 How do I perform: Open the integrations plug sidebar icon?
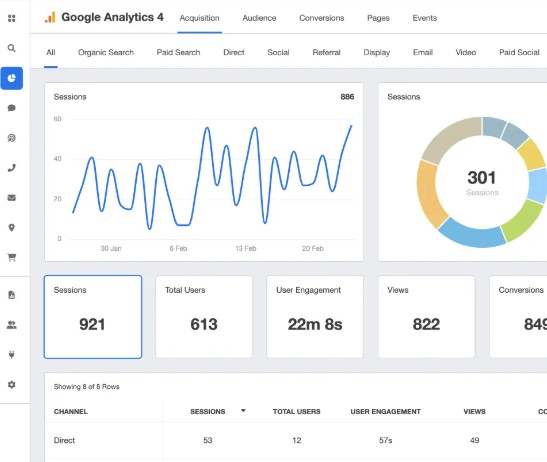point(12,355)
